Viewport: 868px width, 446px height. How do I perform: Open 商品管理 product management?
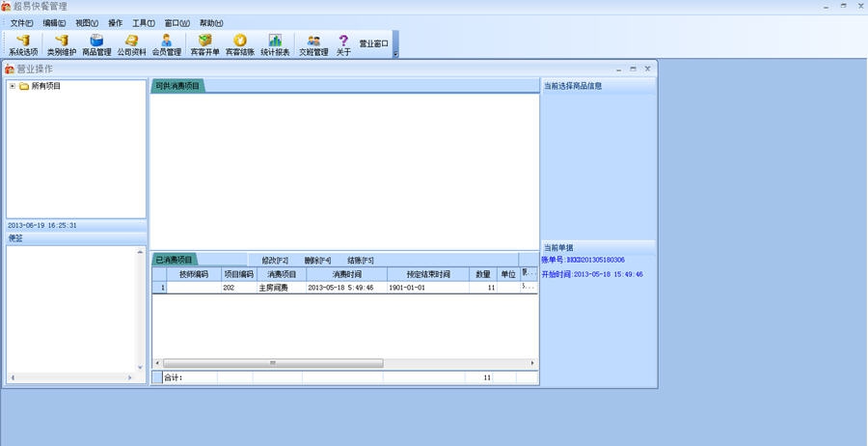(96, 44)
